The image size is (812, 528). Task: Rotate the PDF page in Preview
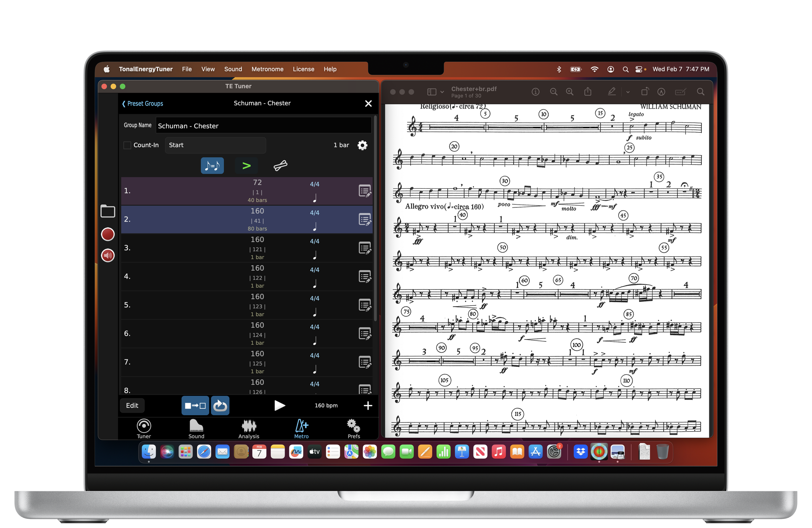tap(644, 92)
